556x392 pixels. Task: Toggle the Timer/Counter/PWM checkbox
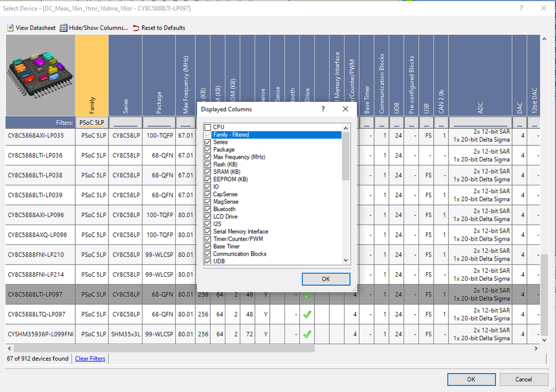click(x=208, y=239)
